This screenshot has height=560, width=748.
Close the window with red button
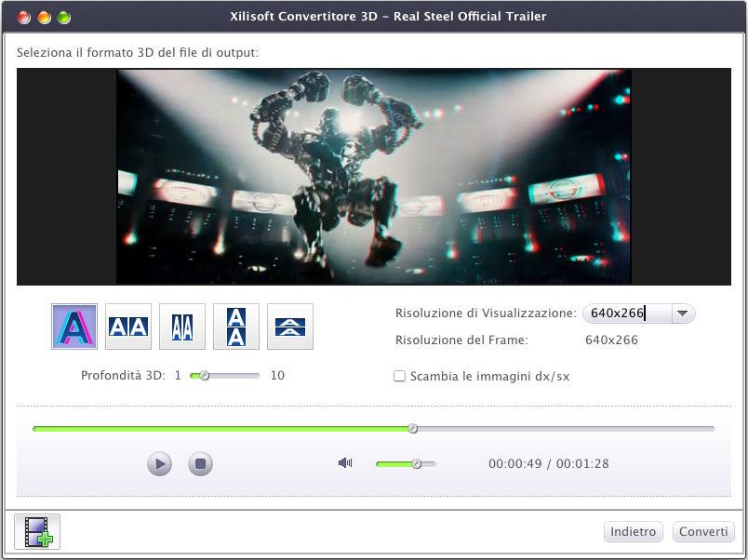pos(24,18)
